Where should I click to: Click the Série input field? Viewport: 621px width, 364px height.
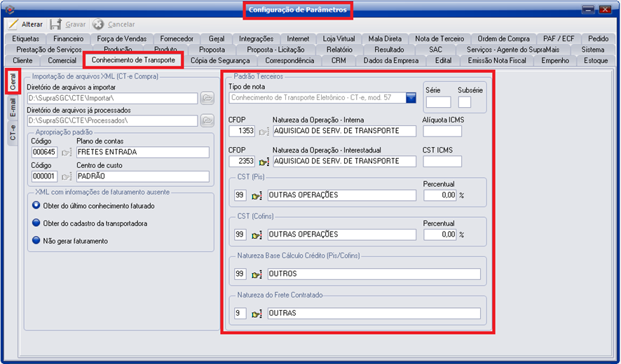(x=438, y=102)
